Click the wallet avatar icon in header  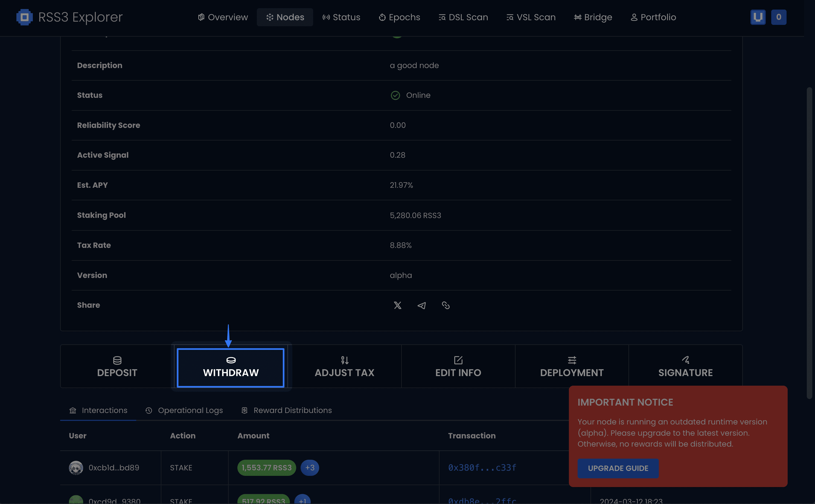pyautogui.click(x=758, y=17)
